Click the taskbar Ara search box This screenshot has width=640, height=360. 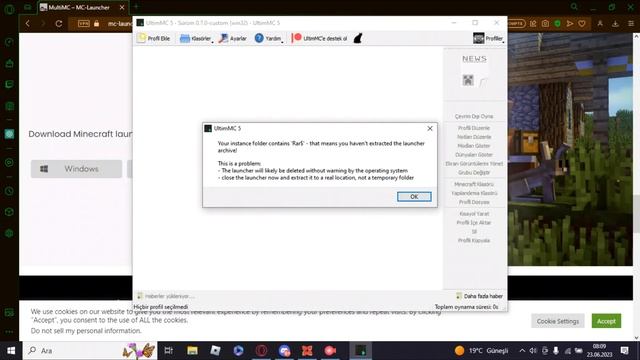click(90, 351)
